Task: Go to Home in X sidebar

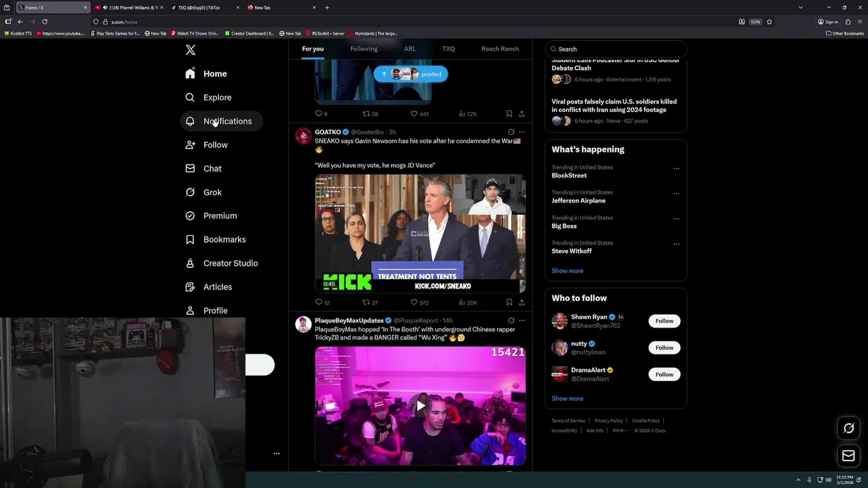Action: pyautogui.click(x=207, y=74)
